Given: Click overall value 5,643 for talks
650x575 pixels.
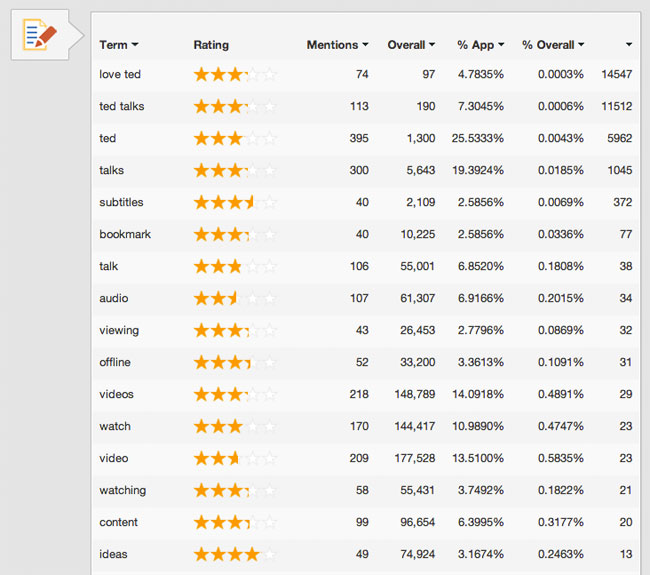Looking at the screenshot, I should [x=421, y=170].
